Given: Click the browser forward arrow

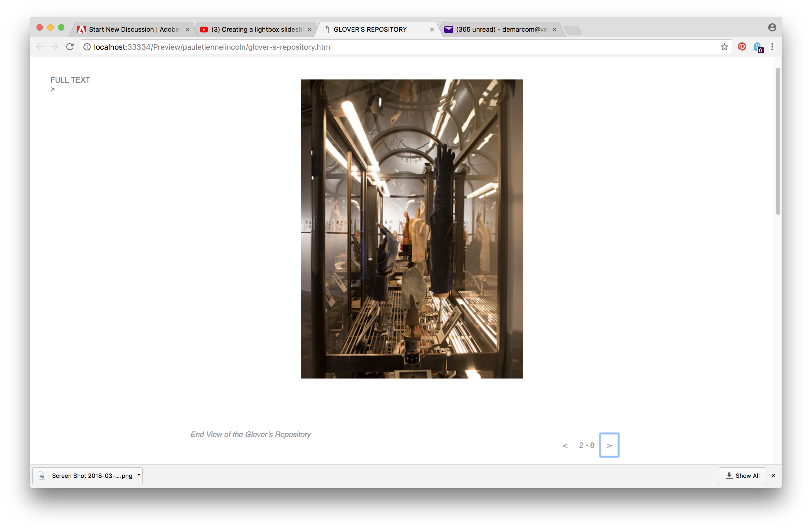Looking at the screenshot, I should click(x=54, y=47).
